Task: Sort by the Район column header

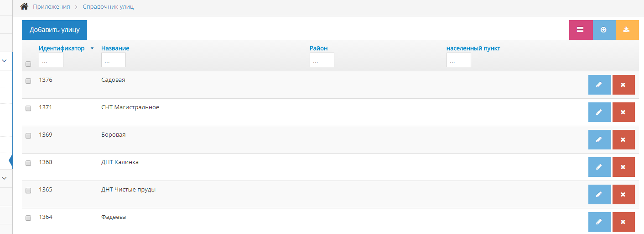Action: 318,48
